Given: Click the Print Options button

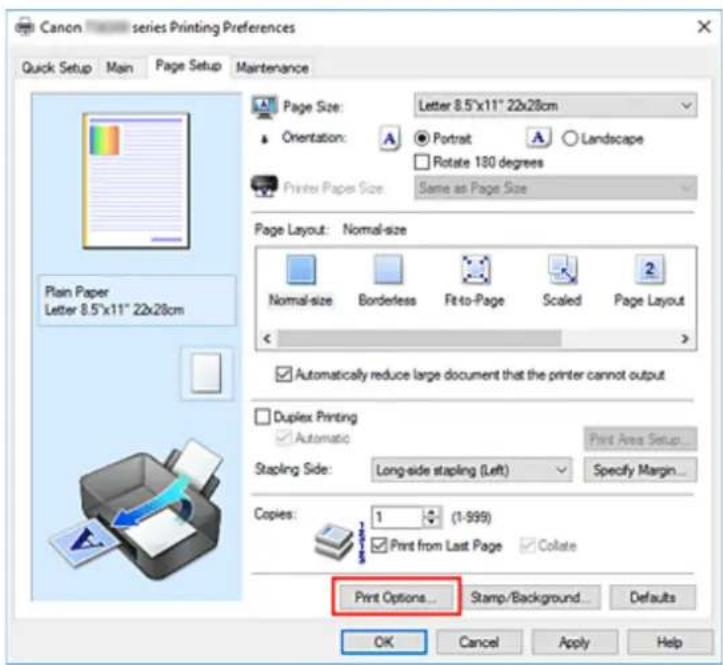Looking at the screenshot, I should click(396, 597).
